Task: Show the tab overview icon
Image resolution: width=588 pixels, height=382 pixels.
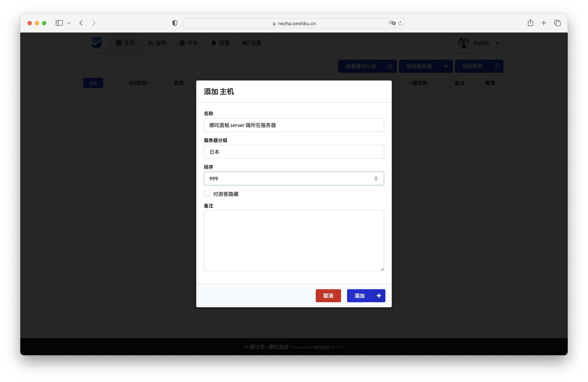Action: click(x=557, y=23)
